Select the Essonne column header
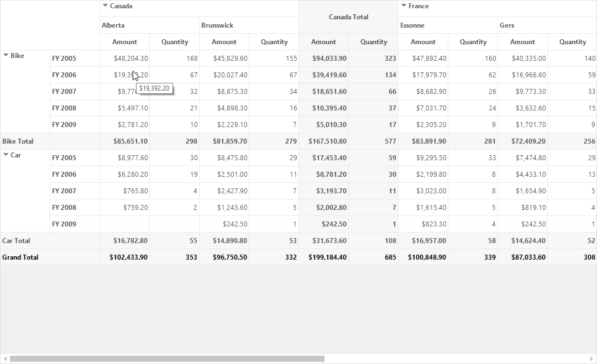The height and width of the screenshot is (364, 597). pos(448,25)
